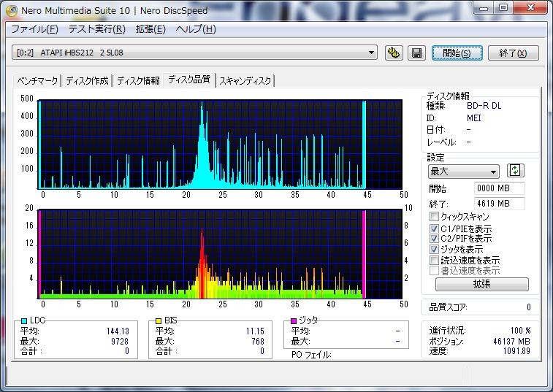The width and height of the screenshot is (553, 392).
Task: Click the BIS average value 11.15
Action: (x=255, y=331)
